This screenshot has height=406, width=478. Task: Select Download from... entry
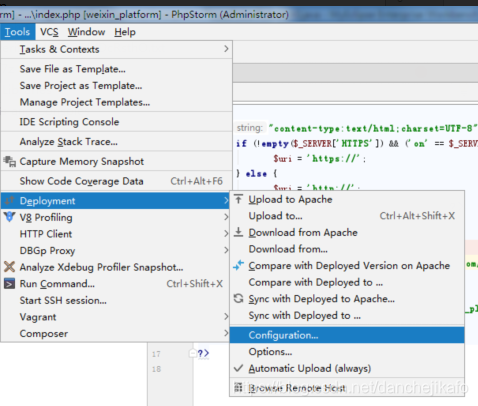[347, 249]
